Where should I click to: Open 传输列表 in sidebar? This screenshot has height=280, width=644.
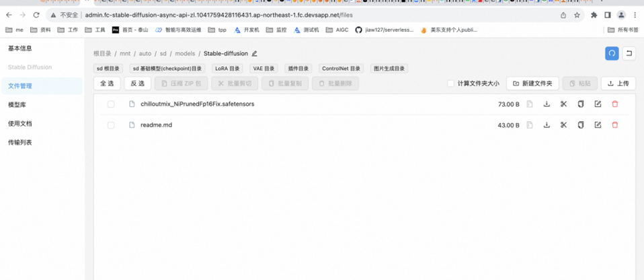click(x=20, y=143)
